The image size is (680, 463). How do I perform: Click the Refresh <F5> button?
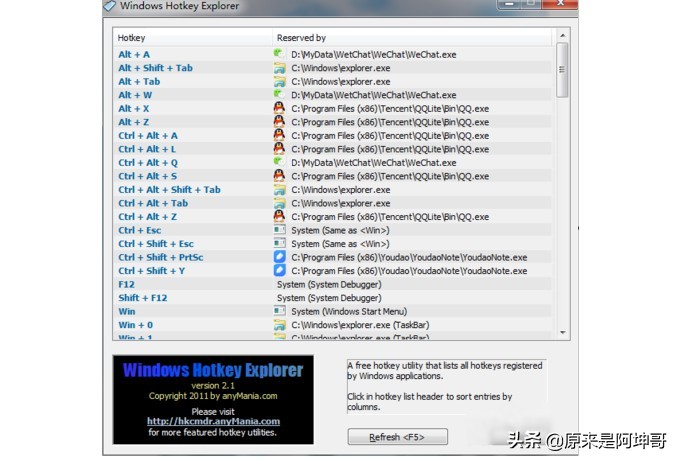(x=397, y=437)
